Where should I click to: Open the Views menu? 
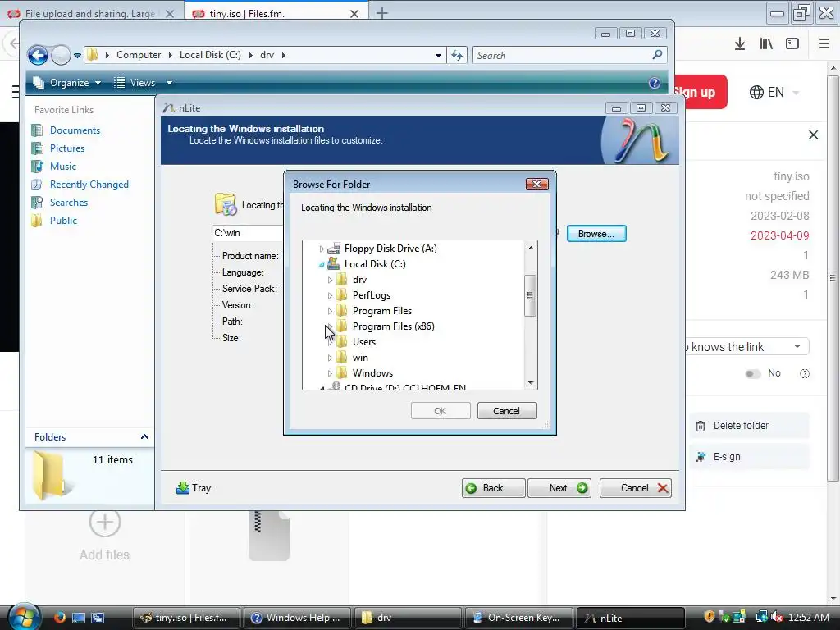[135, 83]
